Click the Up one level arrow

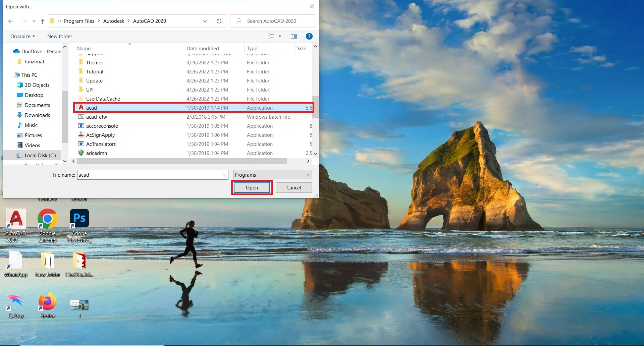(x=43, y=21)
